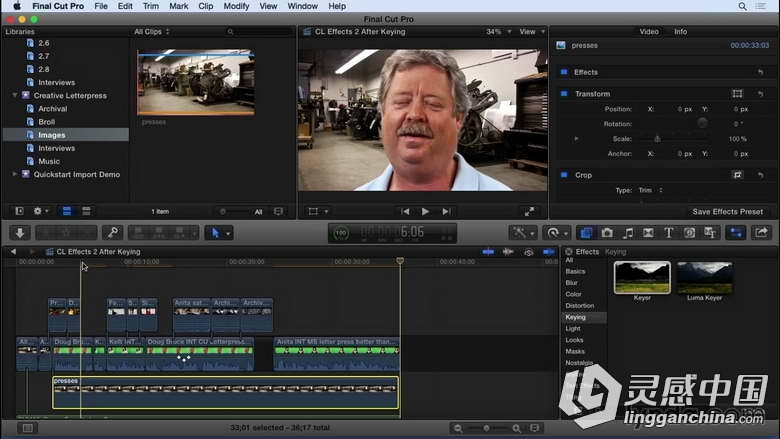
Task: Open the File menu
Action: [101, 6]
